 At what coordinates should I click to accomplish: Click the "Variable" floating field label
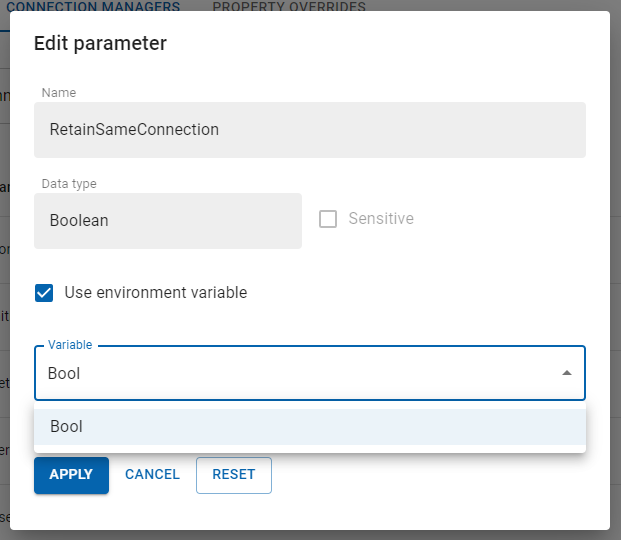[70, 345]
